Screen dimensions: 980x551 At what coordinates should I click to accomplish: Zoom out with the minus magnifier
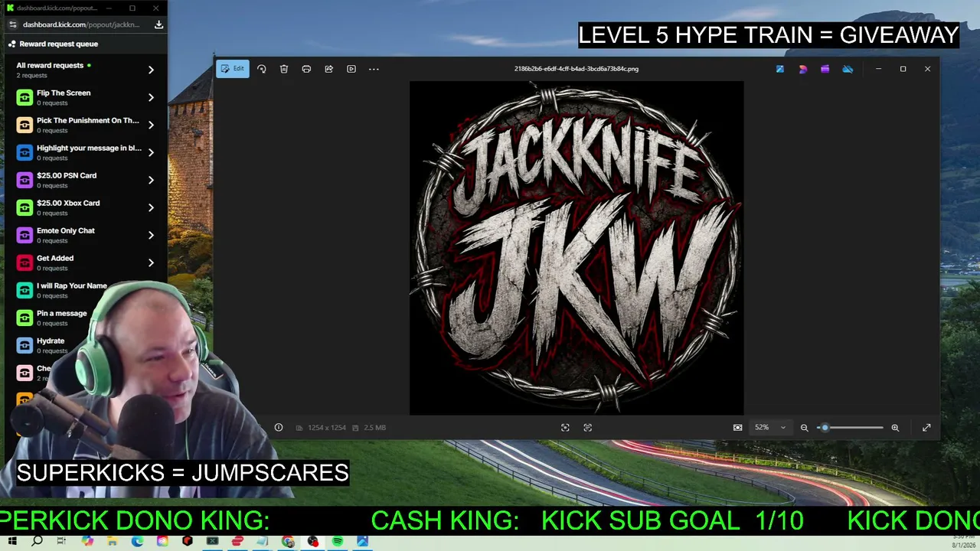pos(804,428)
